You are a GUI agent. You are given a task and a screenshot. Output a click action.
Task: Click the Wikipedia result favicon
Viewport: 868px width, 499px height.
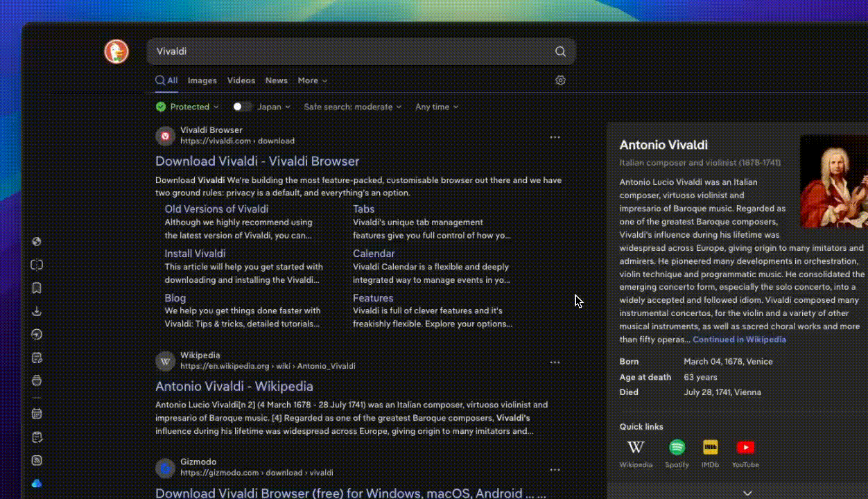tap(165, 361)
